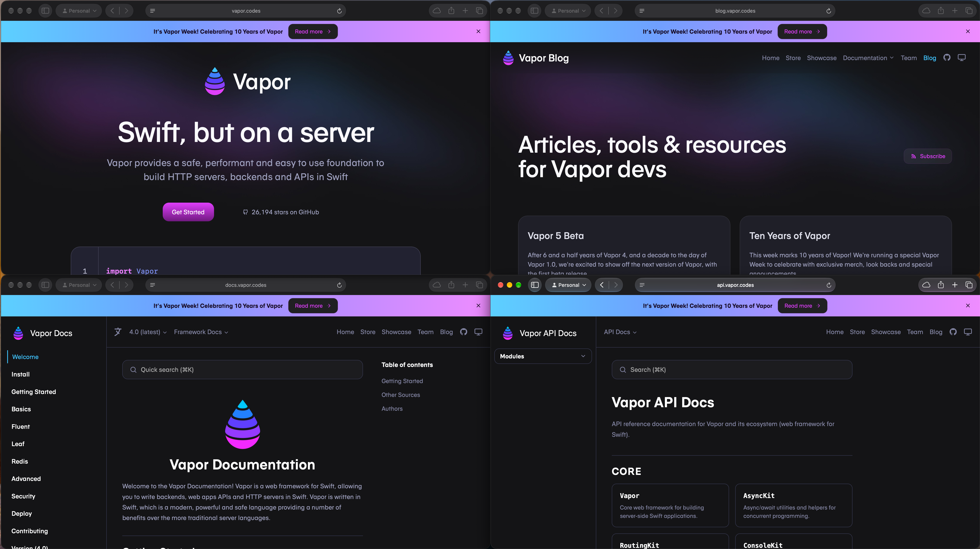Dismiss the Vapor Week banner on blog.vapor.codes
Screen dimensions: 980x549
968,32
